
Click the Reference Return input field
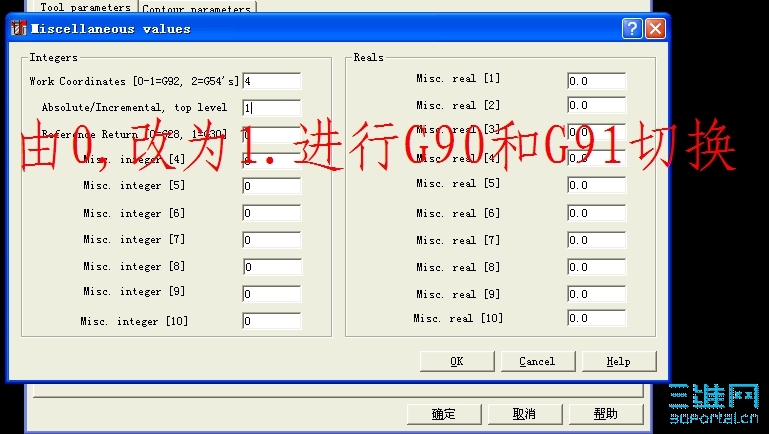pos(272,134)
